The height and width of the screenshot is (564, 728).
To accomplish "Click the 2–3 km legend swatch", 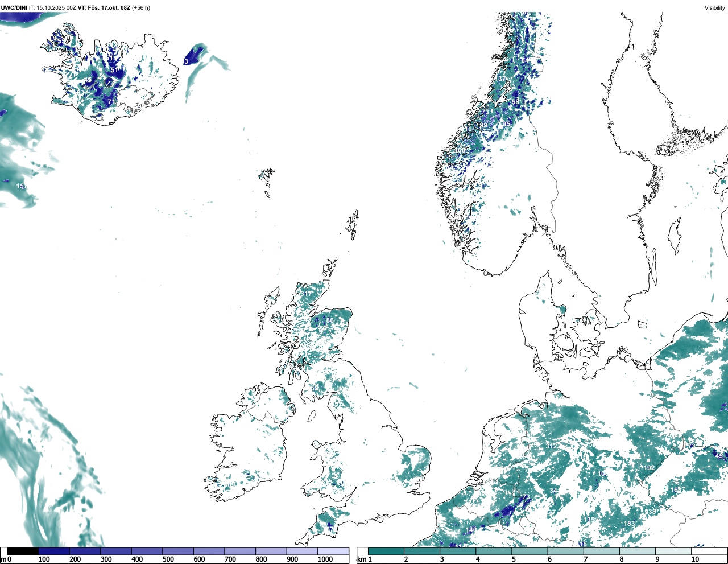I will point(422,551).
